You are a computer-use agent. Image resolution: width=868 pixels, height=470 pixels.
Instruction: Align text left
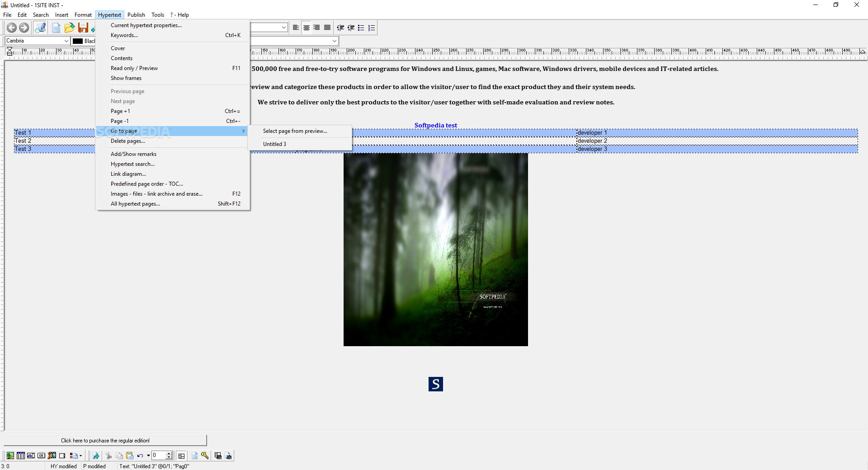(296, 28)
